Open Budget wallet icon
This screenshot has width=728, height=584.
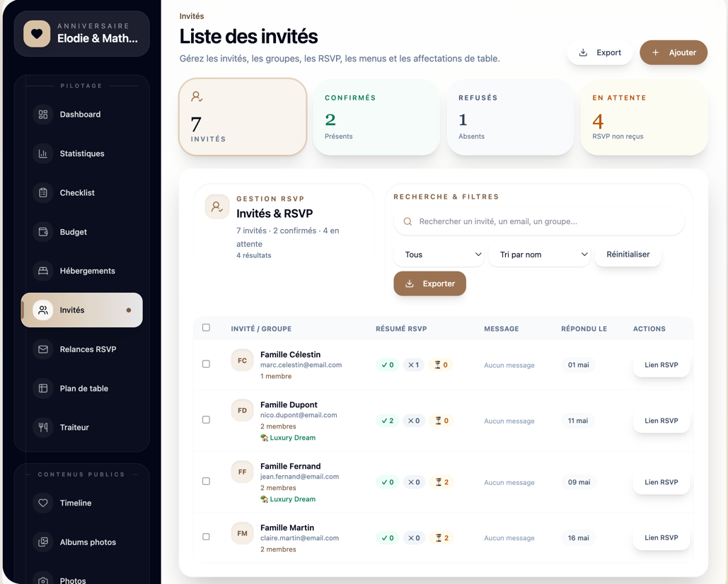pos(43,232)
